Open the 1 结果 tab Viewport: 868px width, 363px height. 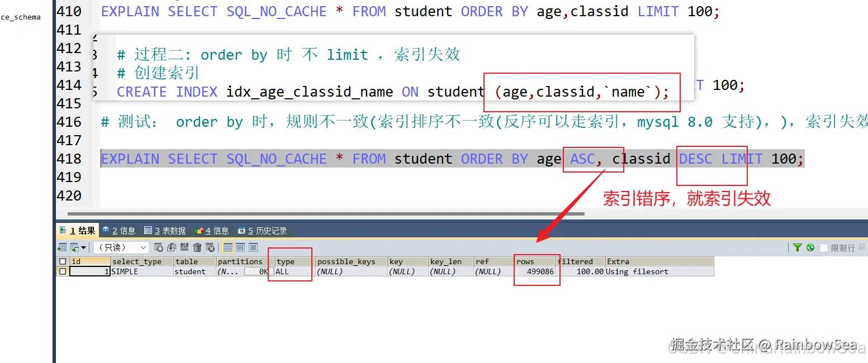(78, 230)
